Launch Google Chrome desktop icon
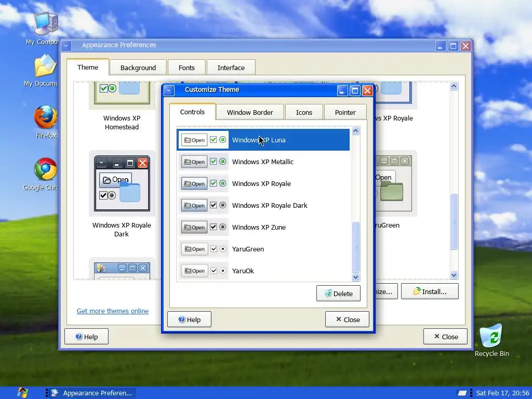 click(46, 169)
